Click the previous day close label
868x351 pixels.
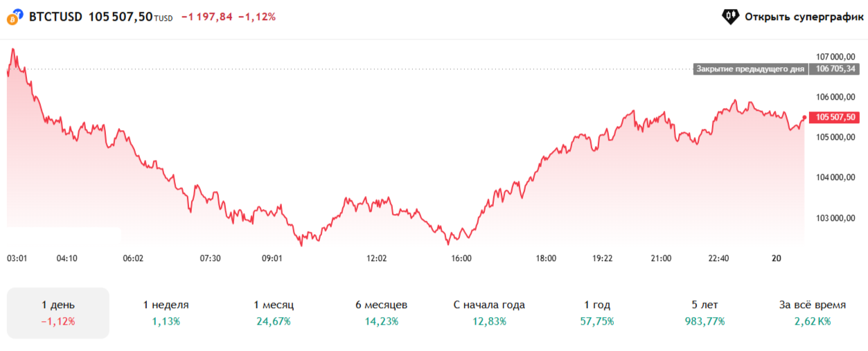(x=750, y=69)
